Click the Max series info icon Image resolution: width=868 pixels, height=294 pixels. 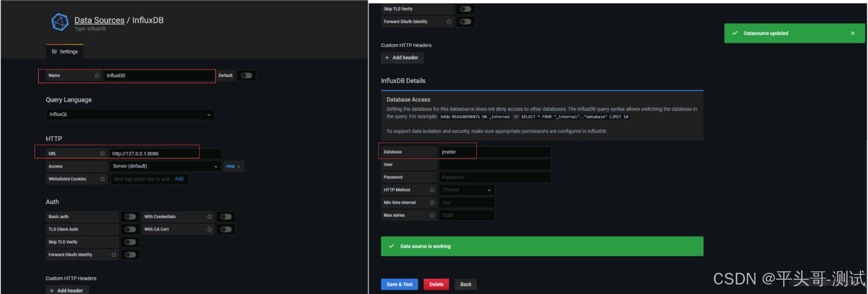432,216
